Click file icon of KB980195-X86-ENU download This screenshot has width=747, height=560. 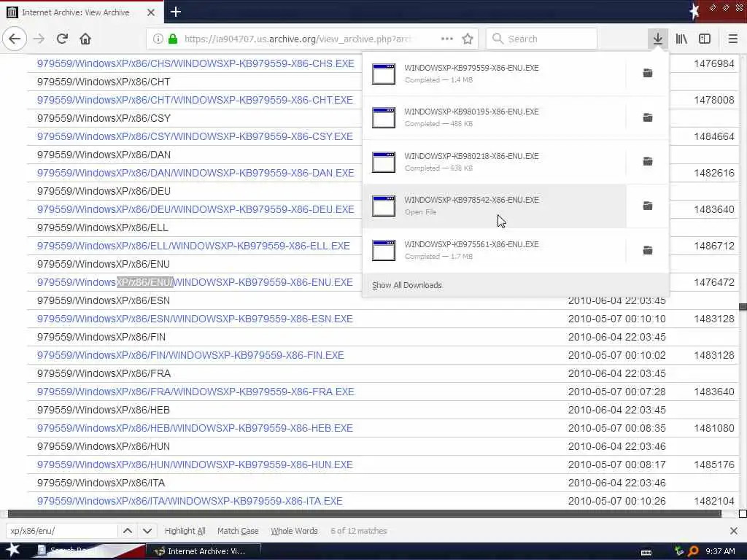384,117
